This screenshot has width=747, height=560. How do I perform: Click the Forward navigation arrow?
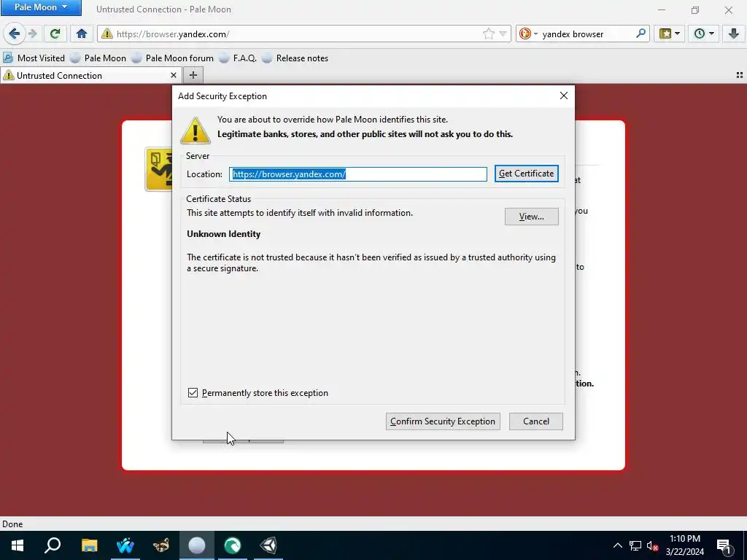(33, 34)
